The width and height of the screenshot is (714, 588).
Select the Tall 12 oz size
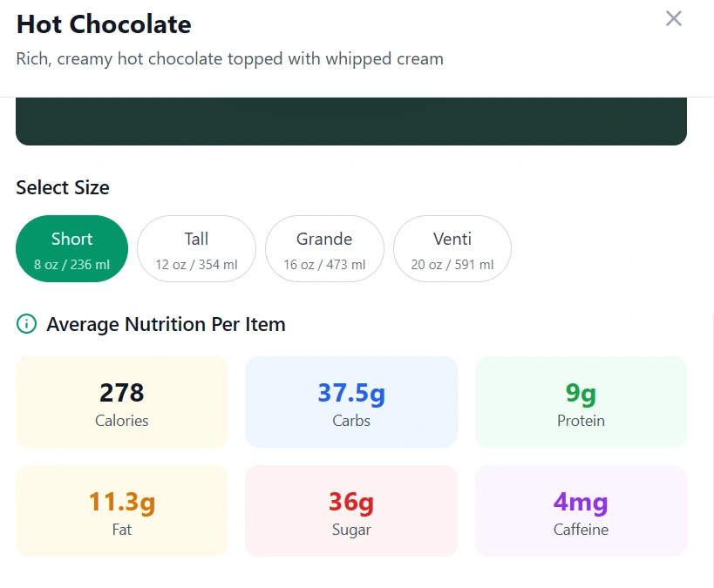tap(196, 248)
